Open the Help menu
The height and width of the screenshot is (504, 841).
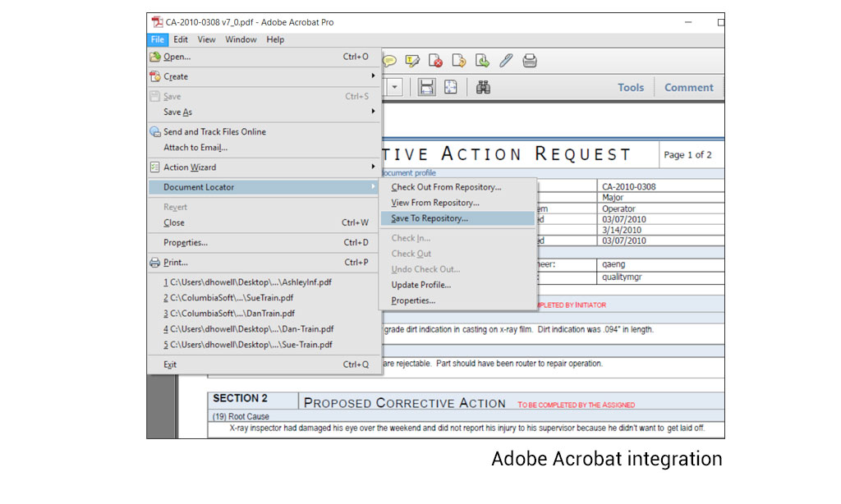(275, 39)
